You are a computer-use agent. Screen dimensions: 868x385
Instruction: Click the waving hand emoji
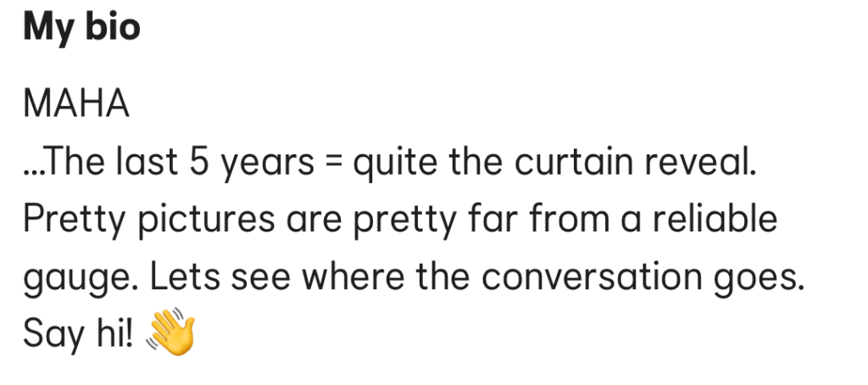pos(171,333)
